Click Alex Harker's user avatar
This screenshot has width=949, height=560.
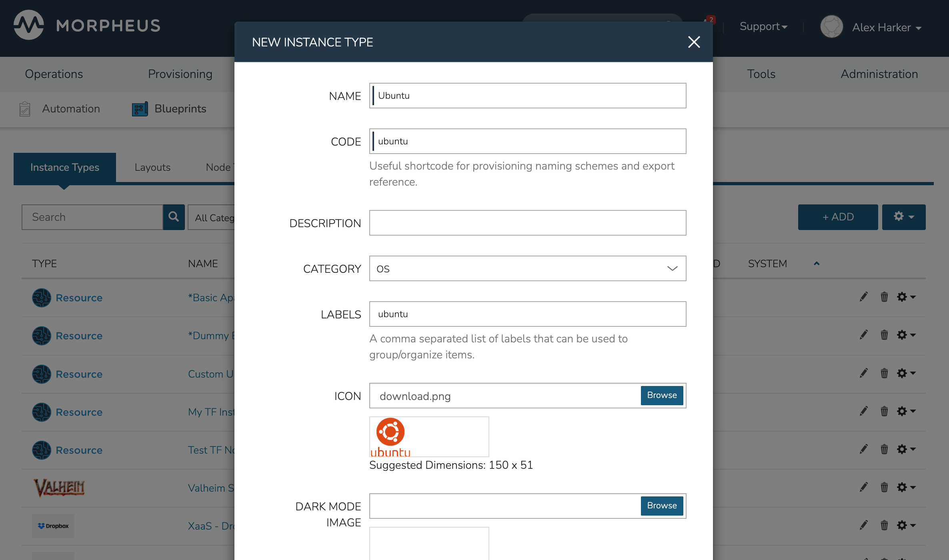click(831, 27)
